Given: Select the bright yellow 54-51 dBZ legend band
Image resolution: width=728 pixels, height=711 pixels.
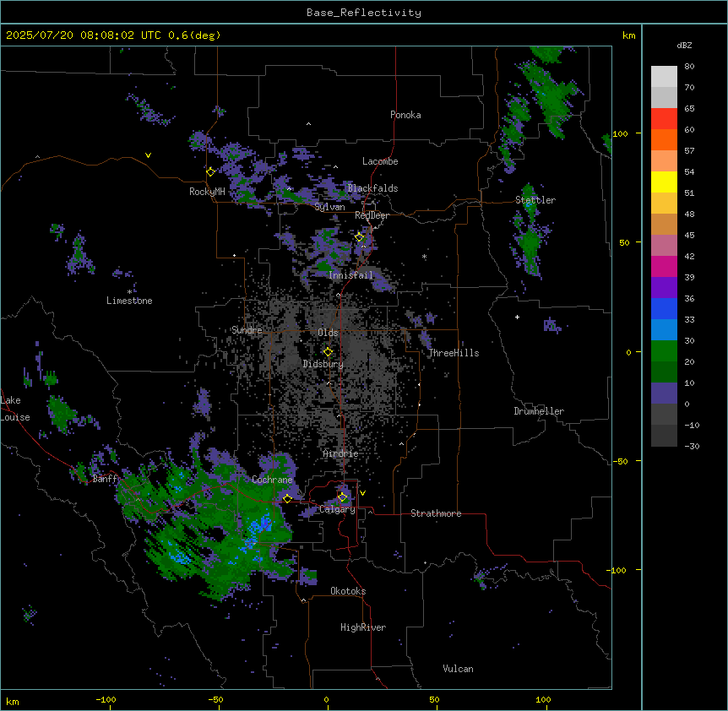Looking at the screenshot, I should point(664,182).
